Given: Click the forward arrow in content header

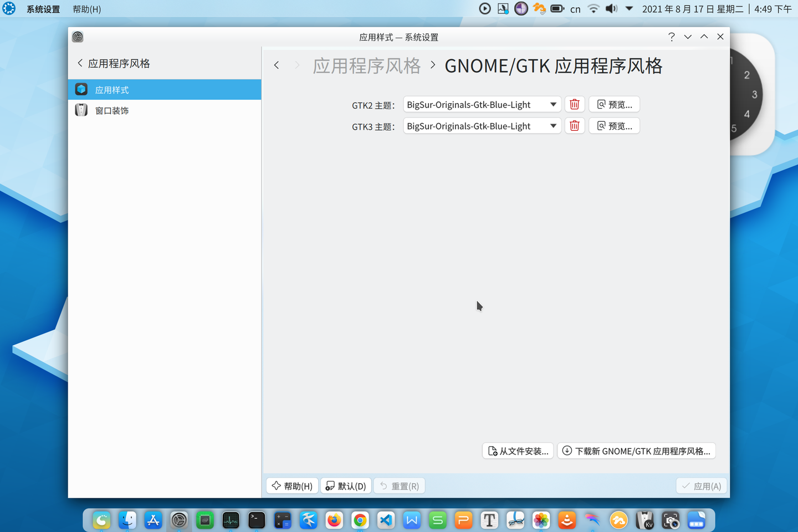Looking at the screenshot, I should tap(297, 65).
